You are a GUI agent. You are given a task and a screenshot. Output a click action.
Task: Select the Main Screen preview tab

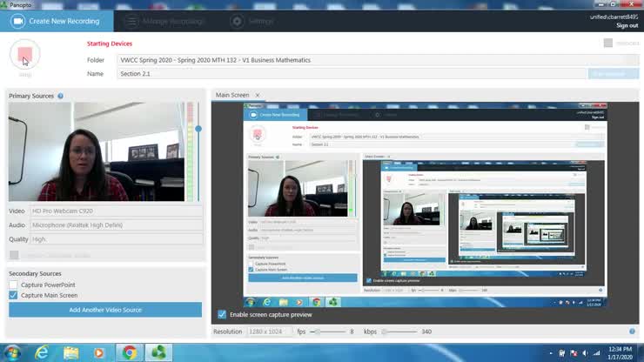(232, 95)
